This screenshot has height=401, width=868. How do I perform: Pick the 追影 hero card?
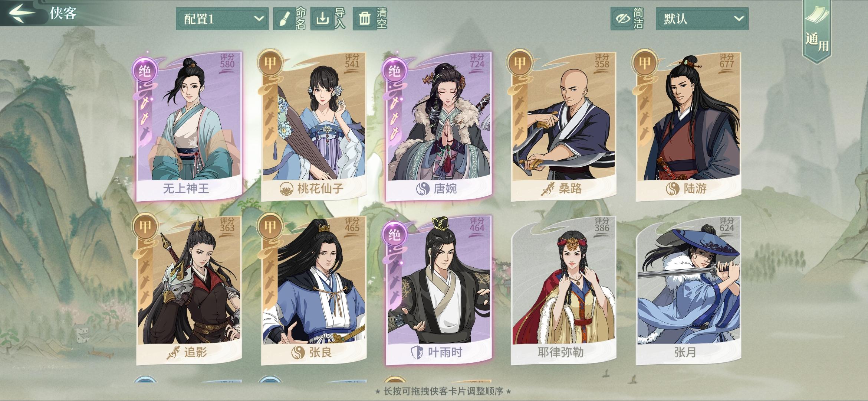pyautogui.click(x=189, y=290)
